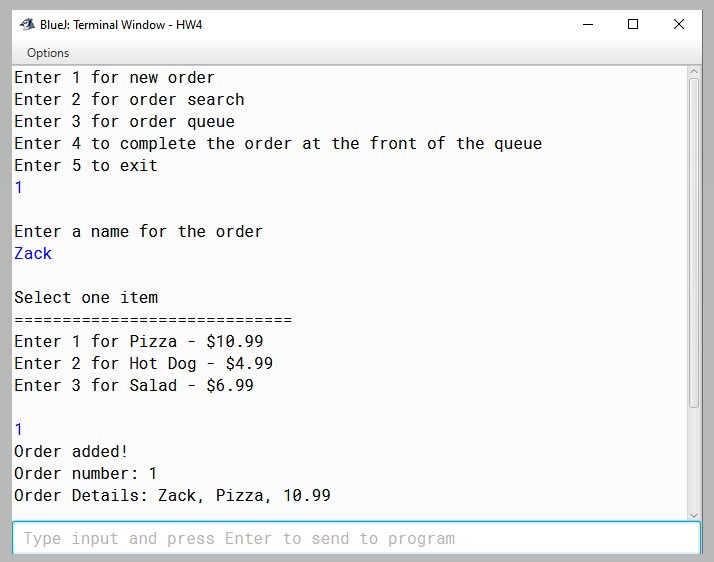Click the scrollbar up arrow
The image size is (714, 562).
[694, 72]
